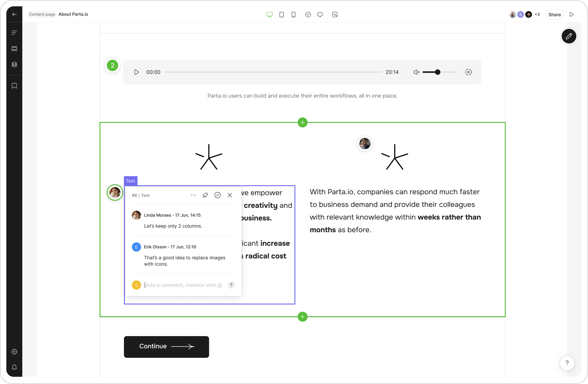Switch to tablet preview mode
Viewport: 588px width, 384px height.
pyautogui.click(x=281, y=14)
